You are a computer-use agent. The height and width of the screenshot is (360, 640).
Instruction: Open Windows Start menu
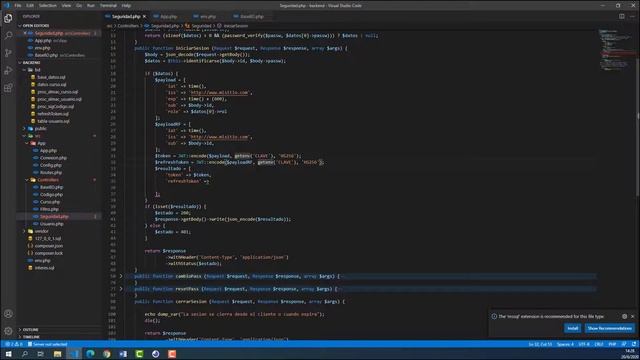click(8, 354)
